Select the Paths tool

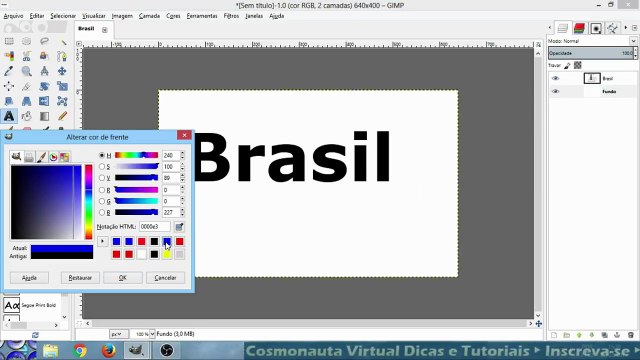pos(62,56)
